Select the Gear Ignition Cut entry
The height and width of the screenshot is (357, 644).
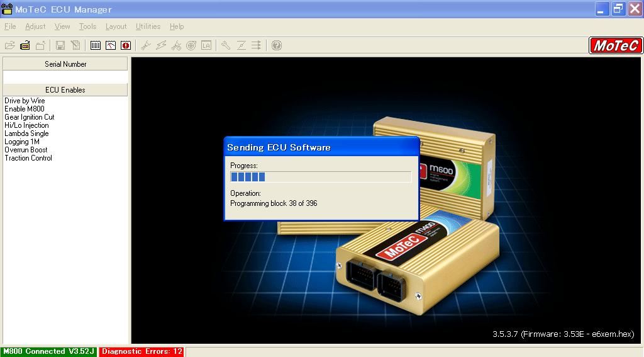click(x=29, y=117)
